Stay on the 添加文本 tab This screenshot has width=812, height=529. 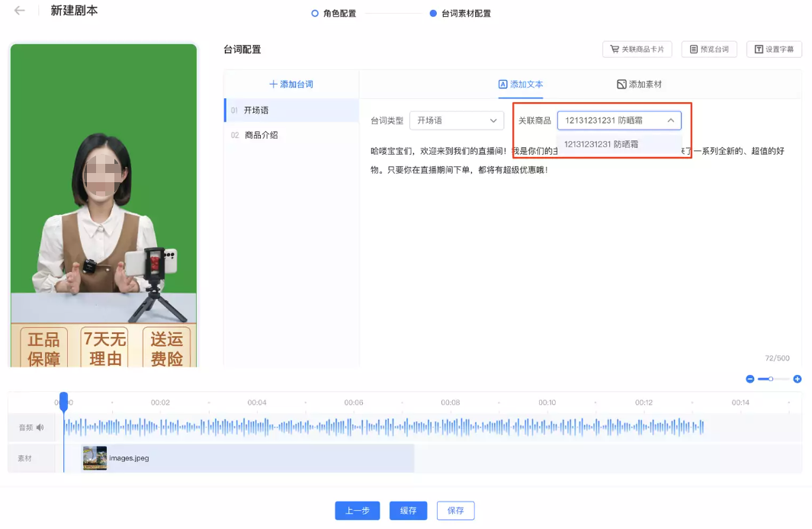(x=521, y=83)
